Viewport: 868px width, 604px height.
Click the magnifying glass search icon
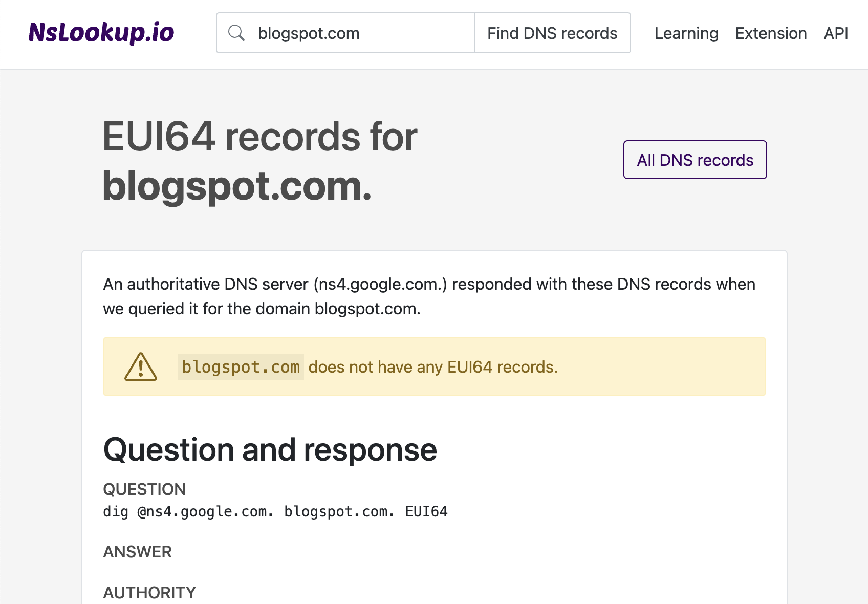[x=236, y=32]
